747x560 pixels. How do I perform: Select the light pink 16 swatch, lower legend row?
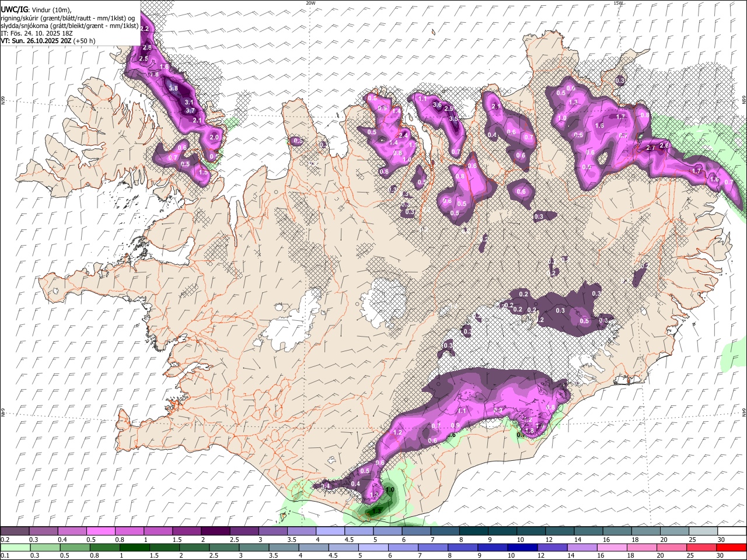pyautogui.click(x=611, y=547)
